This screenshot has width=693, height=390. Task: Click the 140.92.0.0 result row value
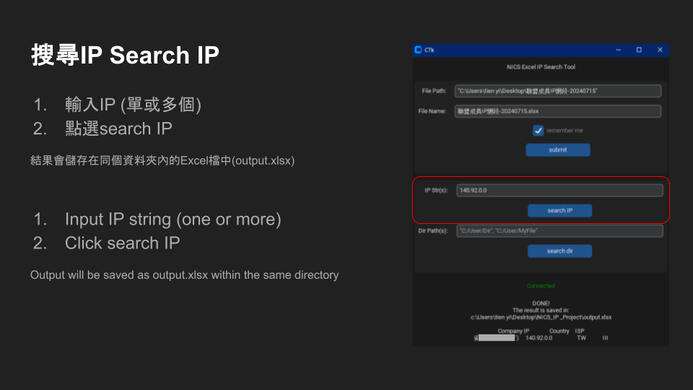pos(539,338)
